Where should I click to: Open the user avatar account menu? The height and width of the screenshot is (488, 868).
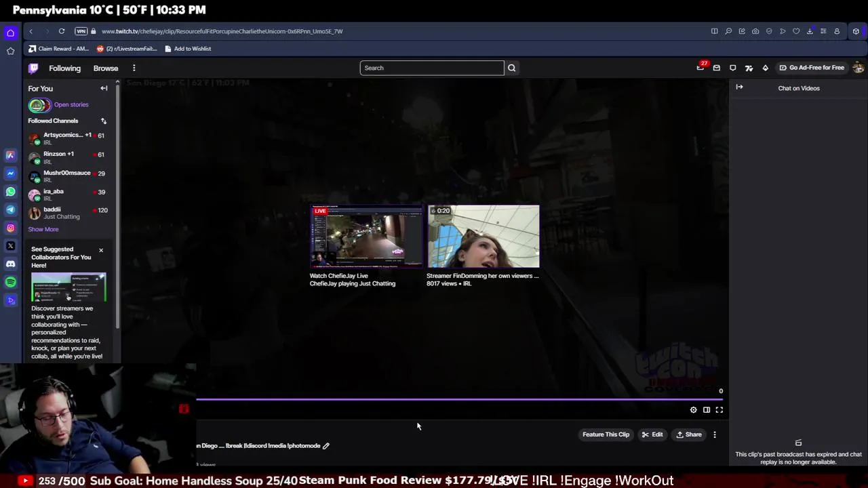click(859, 68)
